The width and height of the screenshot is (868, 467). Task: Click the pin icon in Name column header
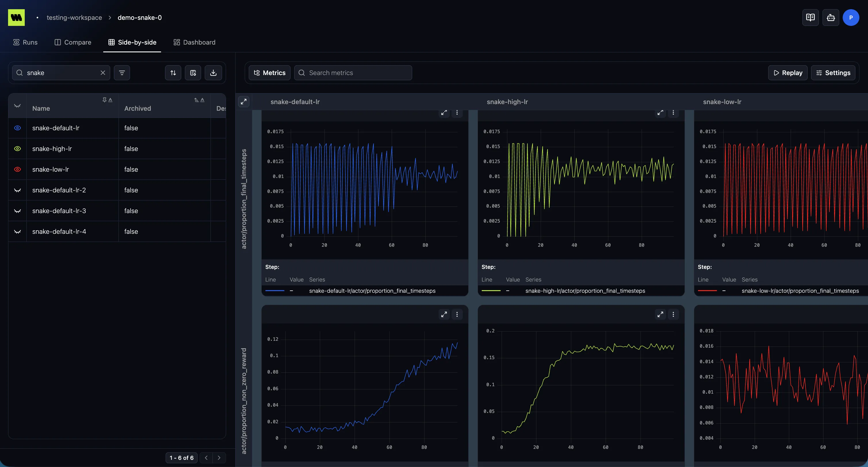pyautogui.click(x=104, y=100)
